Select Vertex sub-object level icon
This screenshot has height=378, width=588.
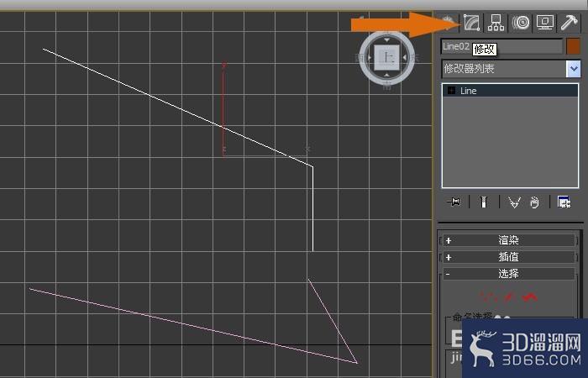pos(490,297)
